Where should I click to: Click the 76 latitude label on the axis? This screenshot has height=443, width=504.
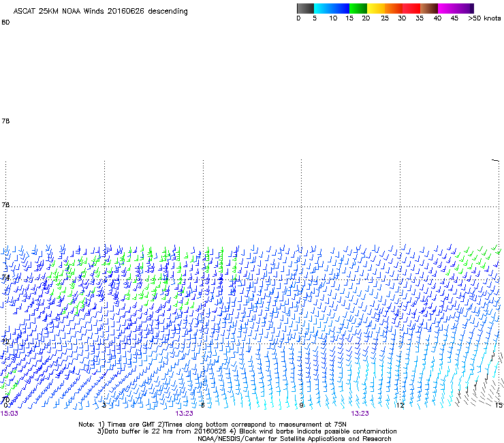[x=5, y=204]
